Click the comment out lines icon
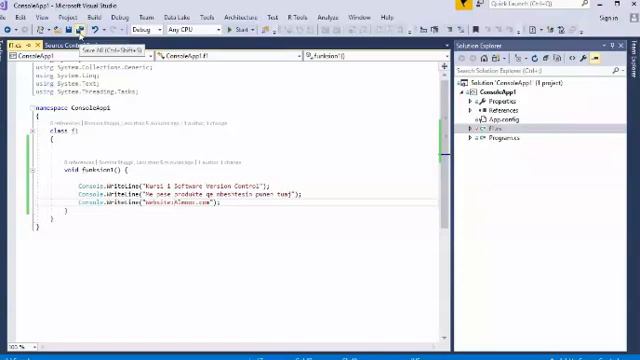 click(x=449, y=30)
